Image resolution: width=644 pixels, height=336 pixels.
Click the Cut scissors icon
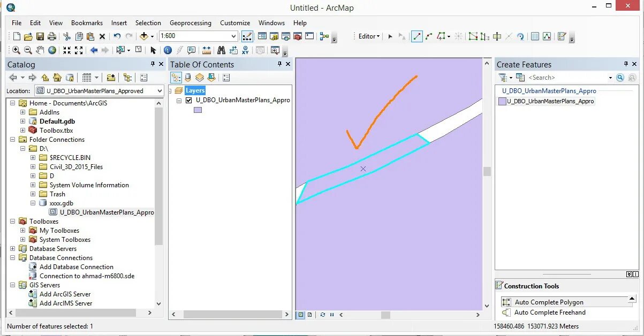point(67,36)
